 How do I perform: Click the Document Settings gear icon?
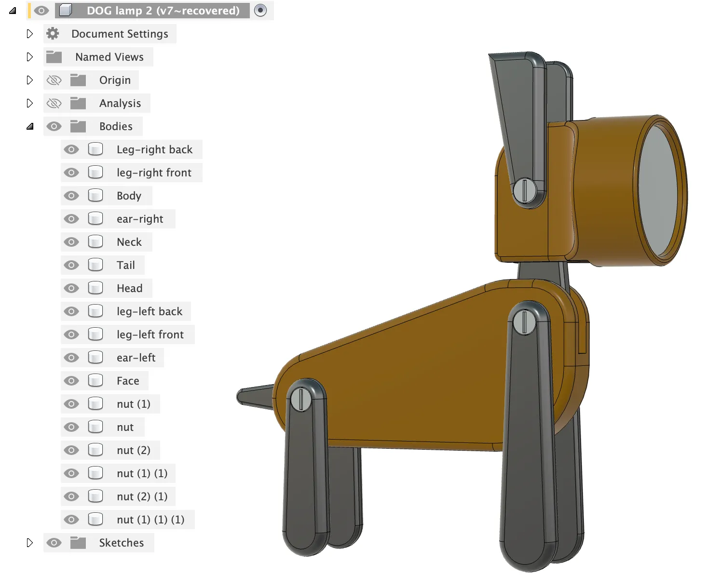point(52,33)
